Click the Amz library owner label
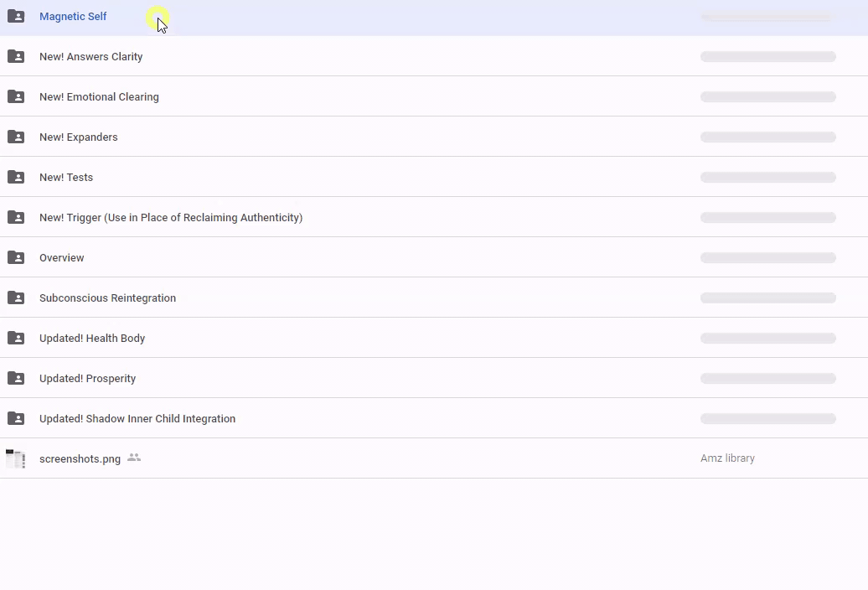Screen dimensions: 868x590 (x=727, y=458)
